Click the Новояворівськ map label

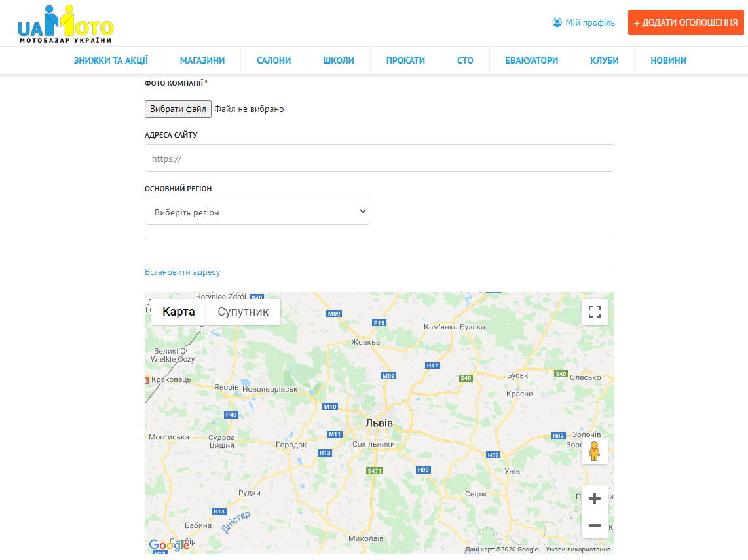270,389
